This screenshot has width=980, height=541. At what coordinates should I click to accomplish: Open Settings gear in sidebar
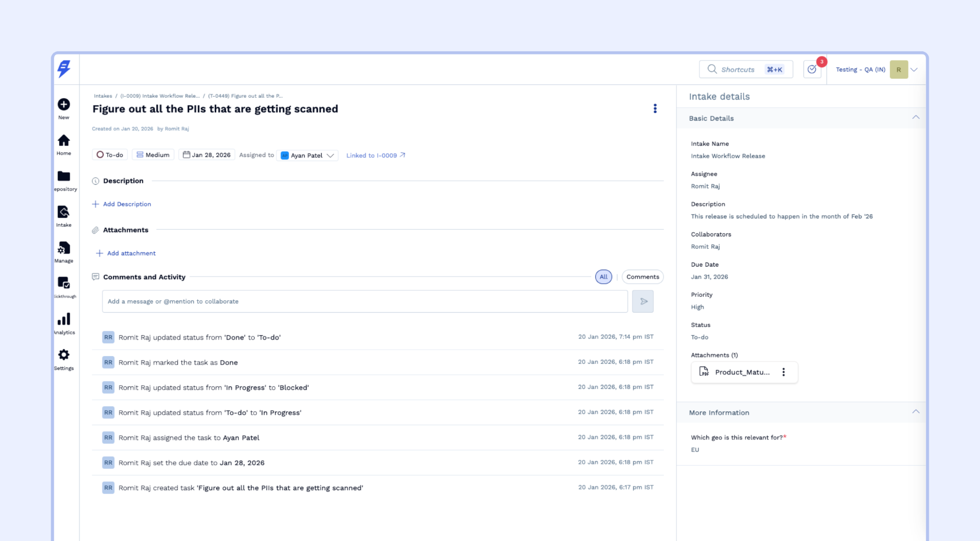64,355
